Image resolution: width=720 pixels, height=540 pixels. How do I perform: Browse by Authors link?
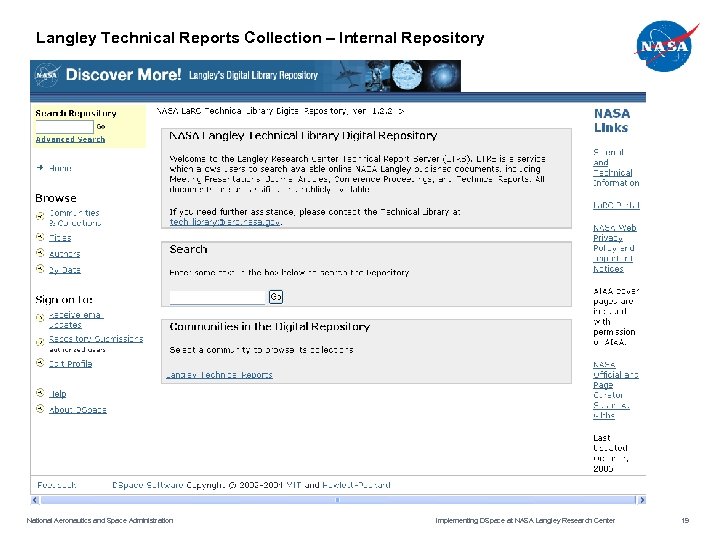pos(65,253)
